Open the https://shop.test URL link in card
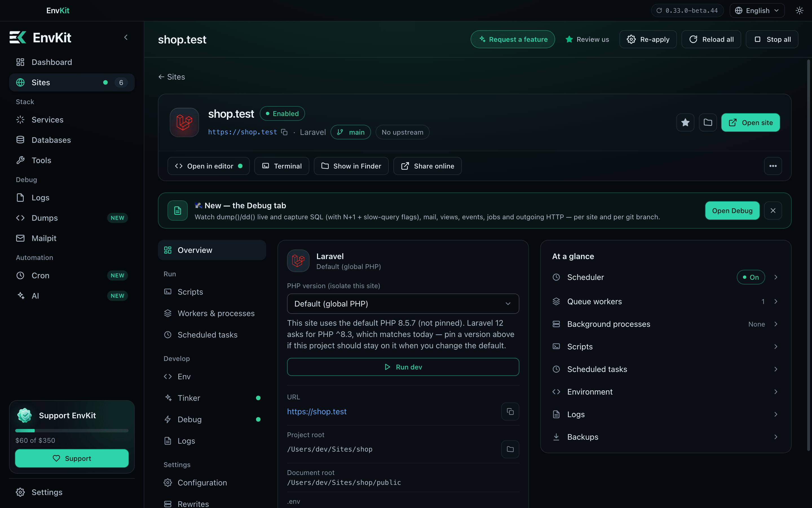The image size is (812, 508). coord(317,411)
